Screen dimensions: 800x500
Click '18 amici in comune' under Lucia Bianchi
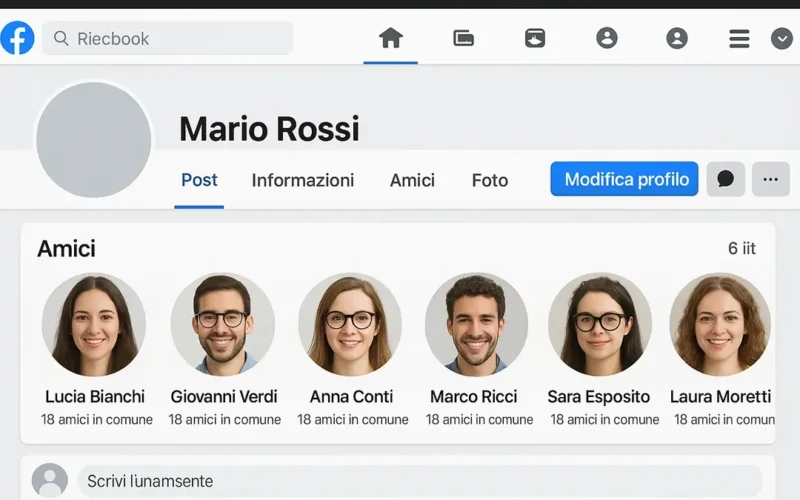[x=96, y=419]
